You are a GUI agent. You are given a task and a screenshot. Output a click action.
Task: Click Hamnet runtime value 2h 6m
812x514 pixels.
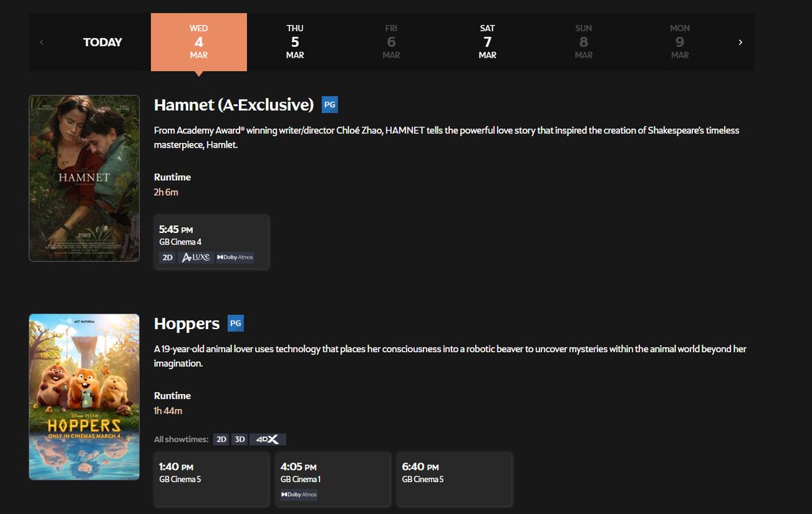coord(166,192)
